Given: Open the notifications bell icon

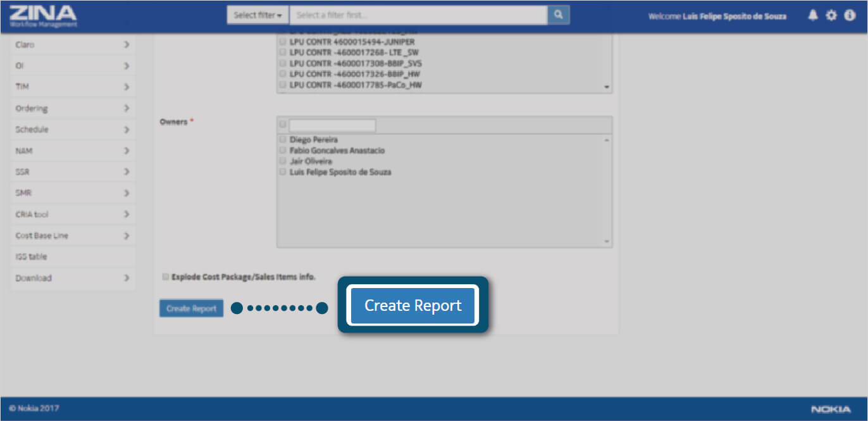Looking at the screenshot, I should point(813,16).
